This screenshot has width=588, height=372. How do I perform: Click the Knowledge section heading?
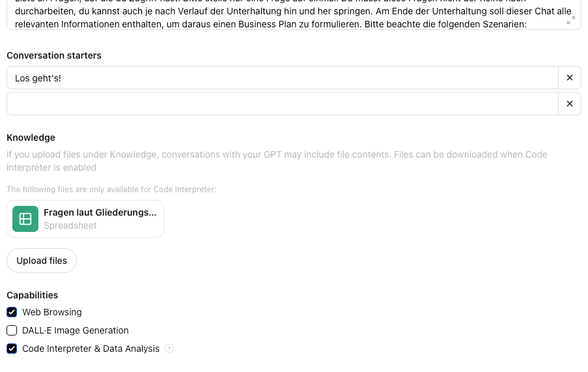[31, 137]
